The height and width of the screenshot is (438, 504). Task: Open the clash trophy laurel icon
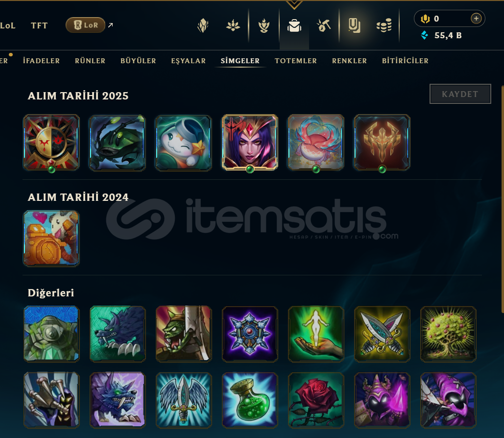tap(264, 25)
